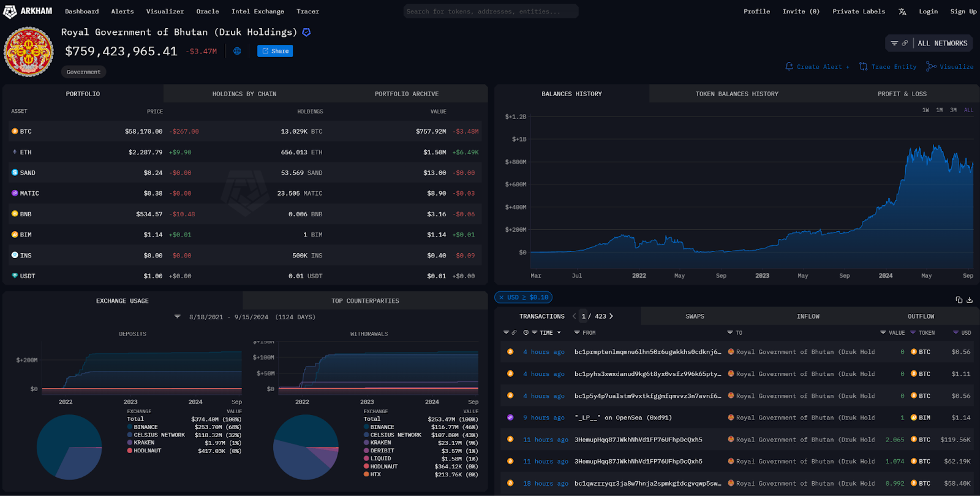Select ALL chart range

[x=968, y=110]
